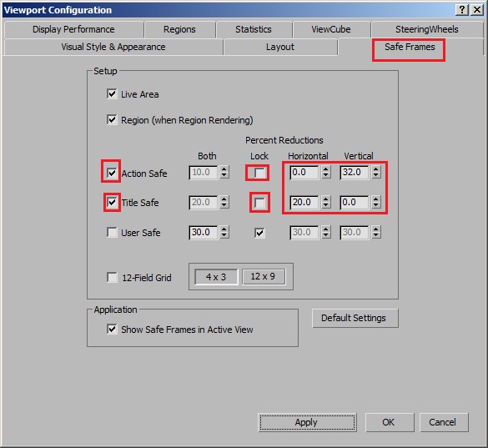Toggle Show Safe Frames in Active View

coord(112,330)
